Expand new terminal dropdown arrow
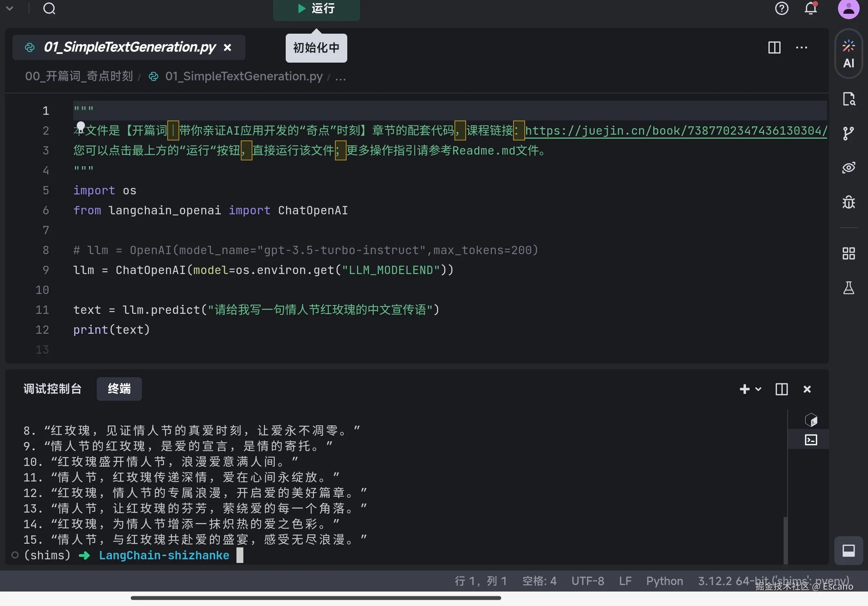 coord(758,389)
